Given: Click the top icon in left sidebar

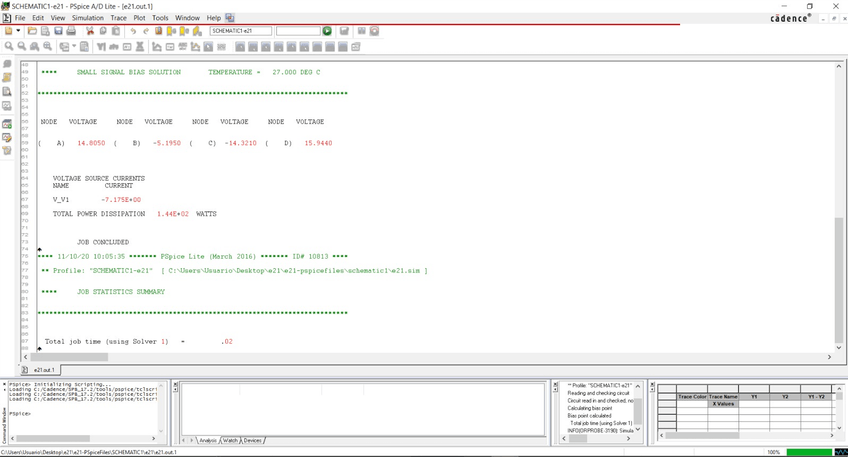Looking at the screenshot, I should coord(7,64).
